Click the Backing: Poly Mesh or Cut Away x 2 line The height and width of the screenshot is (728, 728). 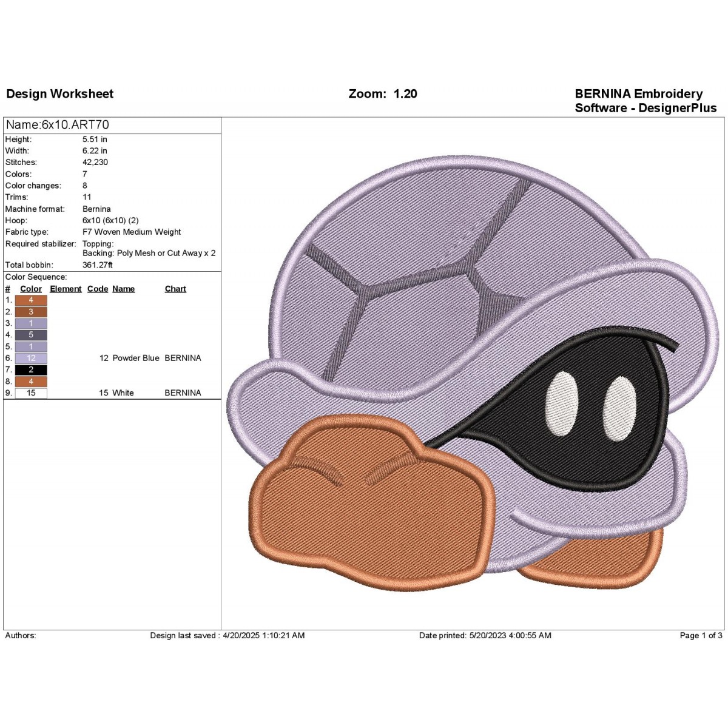pyautogui.click(x=149, y=253)
